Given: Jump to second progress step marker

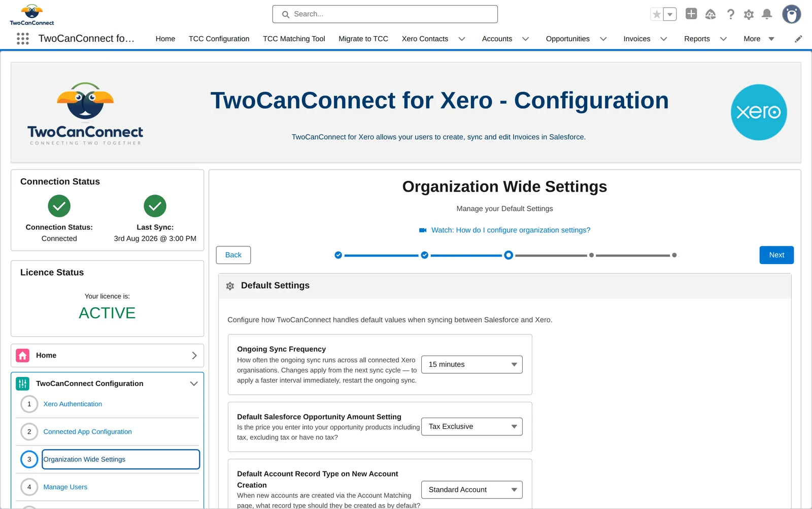Looking at the screenshot, I should [x=424, y=255].
